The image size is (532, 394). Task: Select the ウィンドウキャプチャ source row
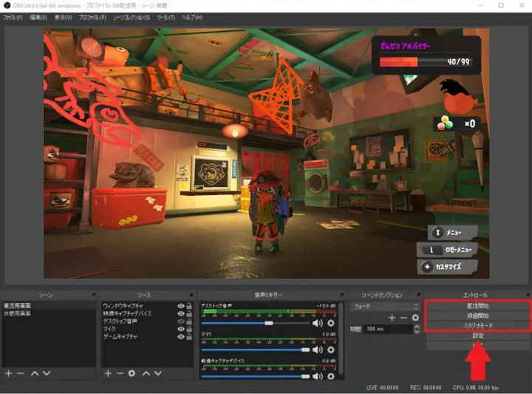click(x=147, y=306)
